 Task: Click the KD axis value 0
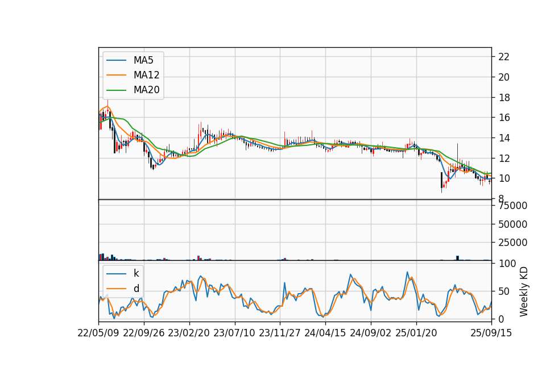501,319
